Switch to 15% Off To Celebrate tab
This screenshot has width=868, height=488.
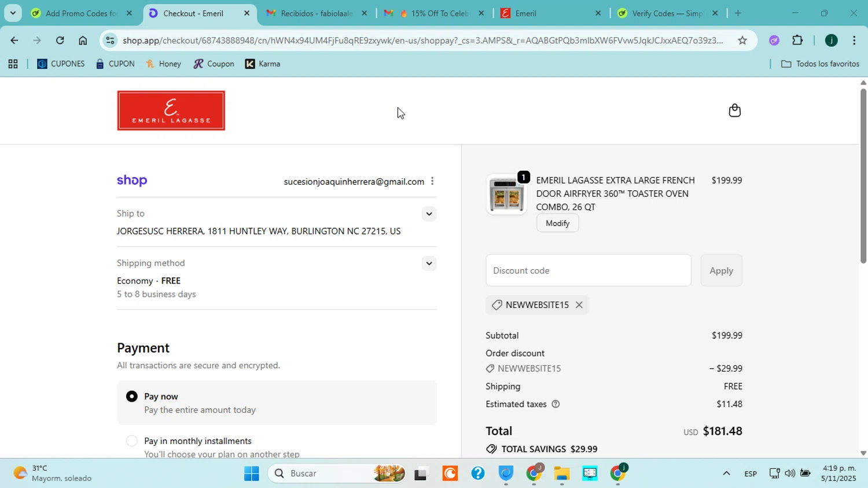click(434, 13)
